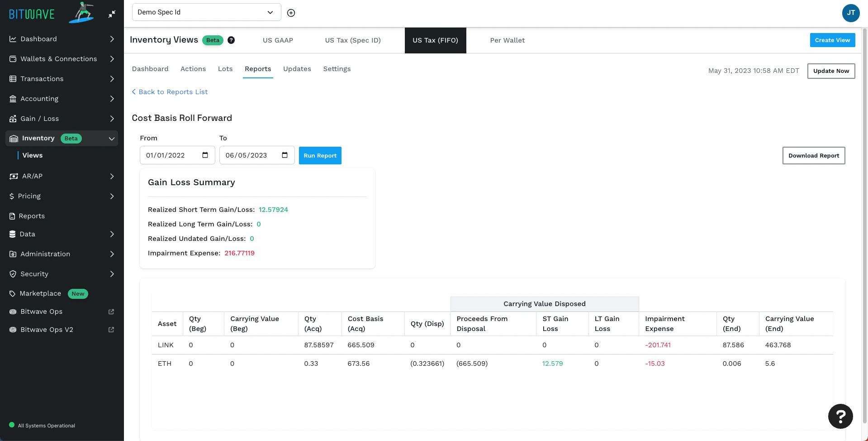The image size is (868, 441).
Task: Switch to the US Tax (Spec ID) tab
Action: [x=353, y=40]
